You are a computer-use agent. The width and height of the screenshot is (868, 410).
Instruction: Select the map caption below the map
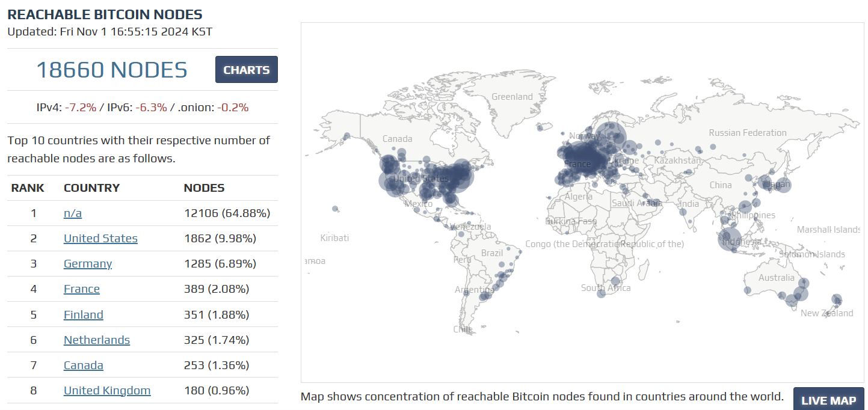[542, 397]
